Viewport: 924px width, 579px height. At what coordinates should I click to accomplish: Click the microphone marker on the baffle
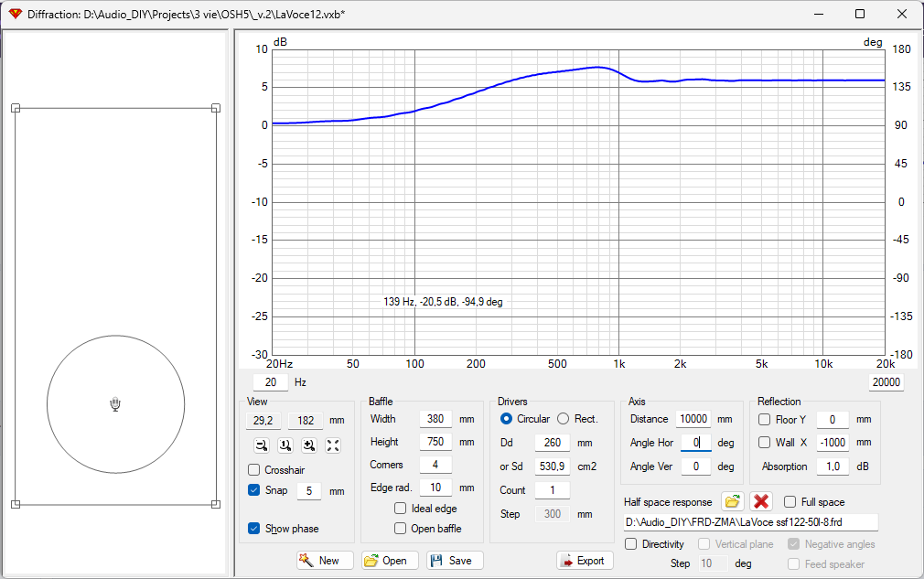pos(115,404)
